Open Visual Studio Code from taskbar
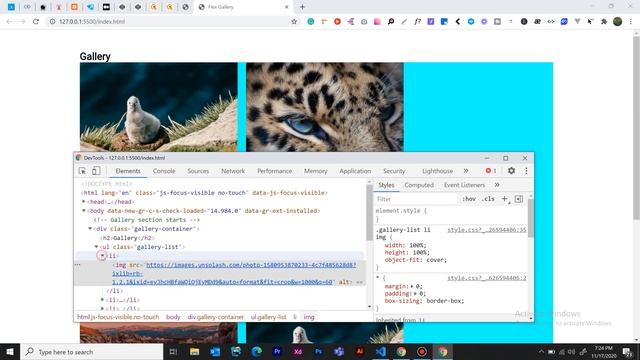The height and width of the screenshot is (360, 640). tap(380, 351)
